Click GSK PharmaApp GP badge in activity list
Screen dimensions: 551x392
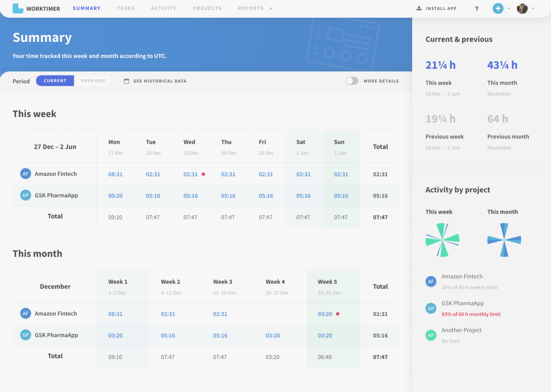[431, 308]
